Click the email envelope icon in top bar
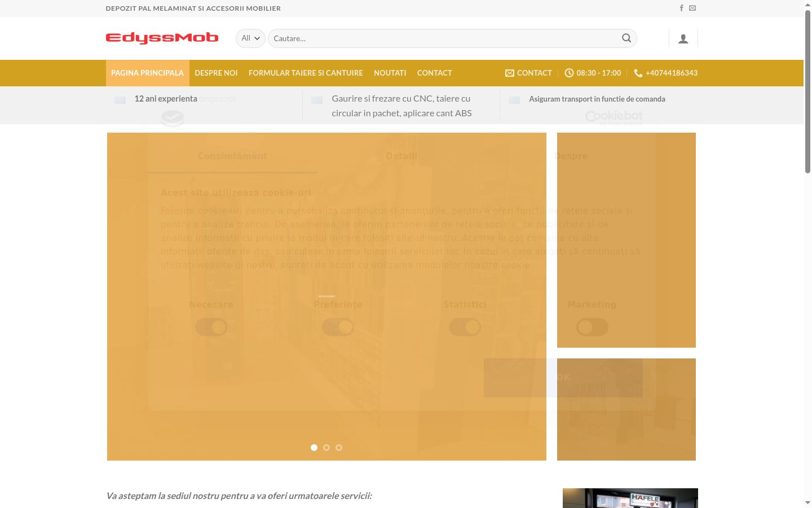Screen dimensions: 812x508 pos(692,8)
